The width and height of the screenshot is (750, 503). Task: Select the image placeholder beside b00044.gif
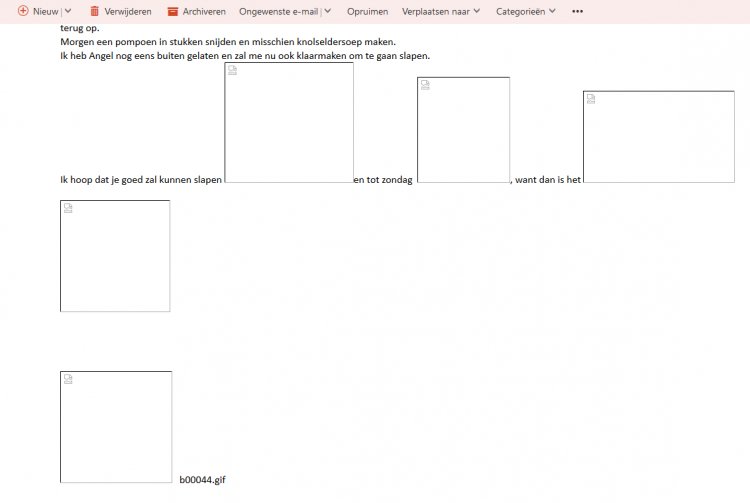(x=116, y=427)
